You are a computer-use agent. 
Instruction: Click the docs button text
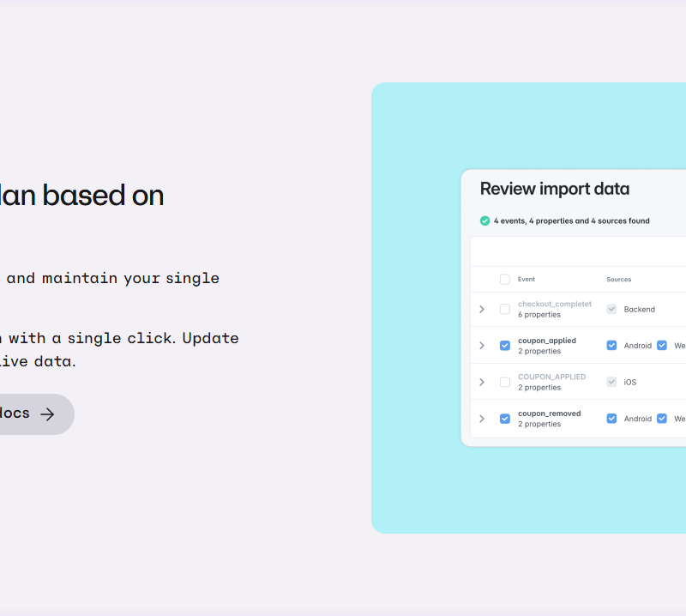(x=15, y=414)
